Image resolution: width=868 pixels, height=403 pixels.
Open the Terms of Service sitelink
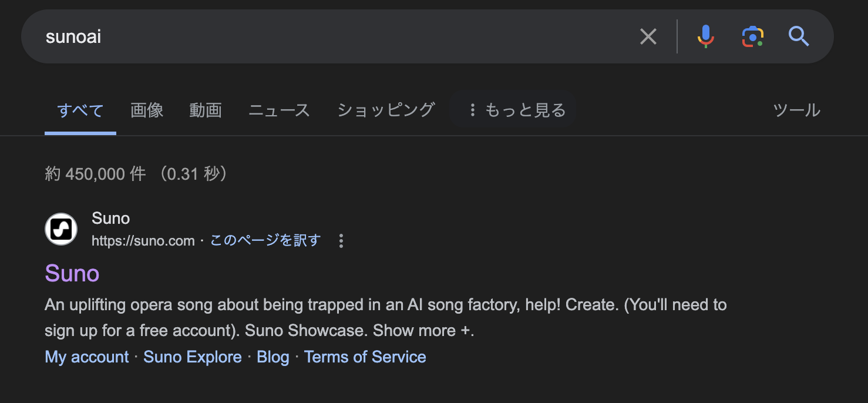(x=365, y=357)
